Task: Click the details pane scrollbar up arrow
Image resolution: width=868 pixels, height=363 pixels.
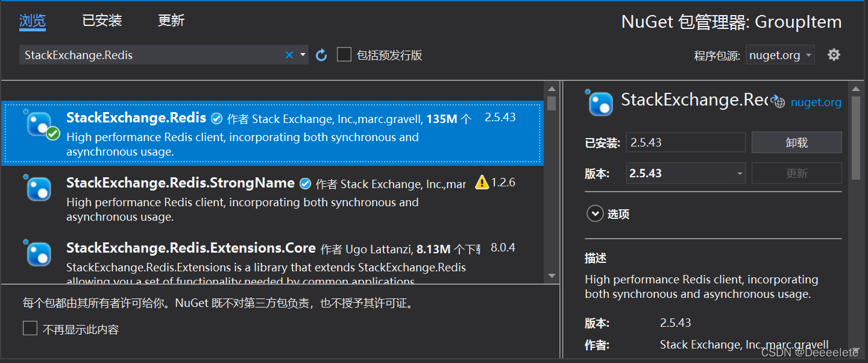Action: pos(856,89)
